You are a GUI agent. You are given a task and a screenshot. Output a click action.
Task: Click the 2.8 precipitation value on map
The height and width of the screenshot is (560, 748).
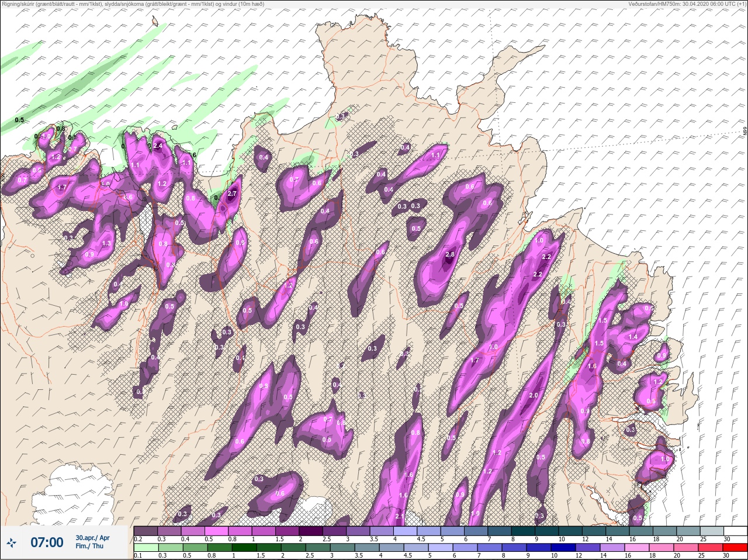pyautogui.click(x=449, y=255)
